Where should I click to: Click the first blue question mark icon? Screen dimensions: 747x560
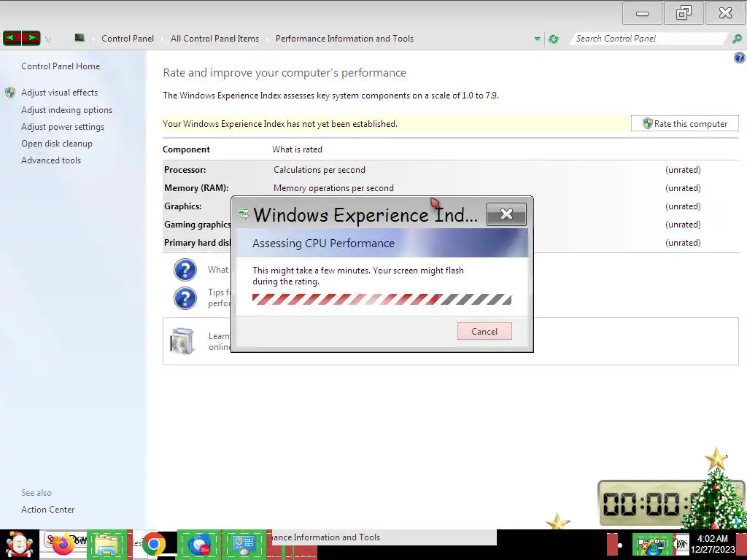click(185, 270)
